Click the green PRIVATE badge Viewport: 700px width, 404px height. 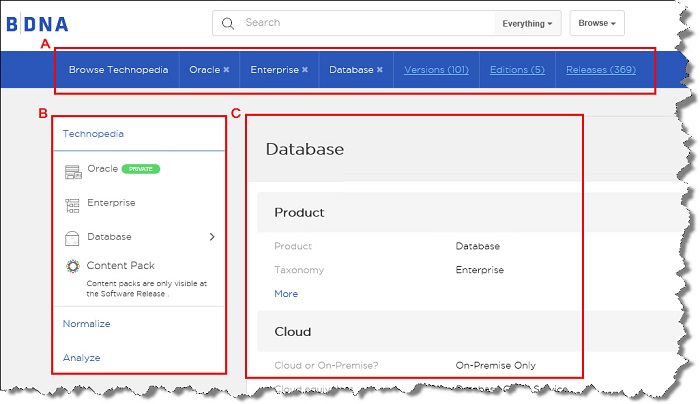[141, 169]
